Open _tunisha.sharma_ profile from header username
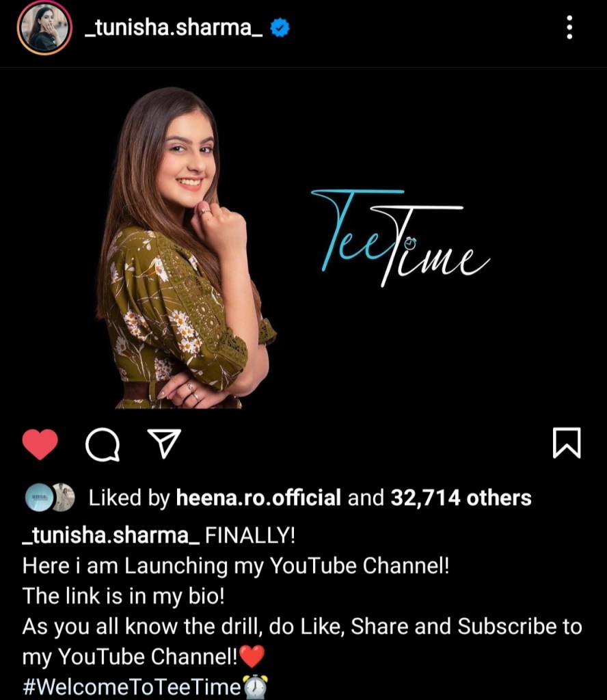Image resolution: width=607 pixels, height=700 pixels. click(x=174, y=27)
